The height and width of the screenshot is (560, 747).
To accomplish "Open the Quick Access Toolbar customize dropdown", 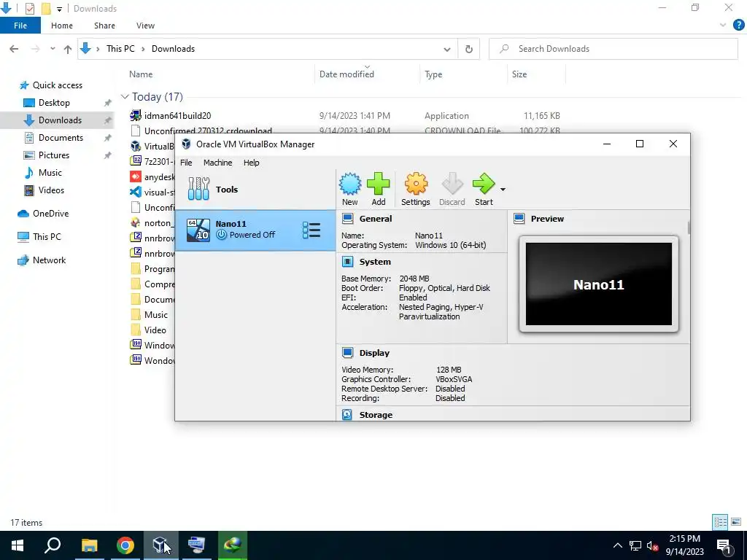I will (x=59, y=9).
